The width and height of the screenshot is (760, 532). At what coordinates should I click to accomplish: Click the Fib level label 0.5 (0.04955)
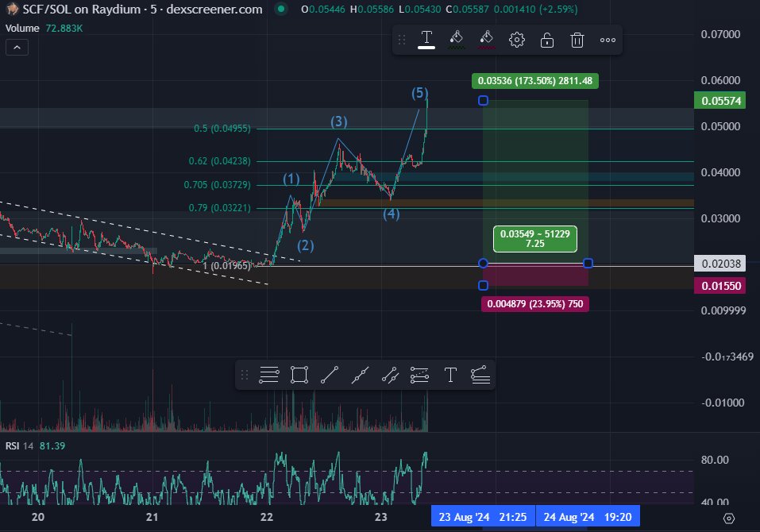[222, 129]
